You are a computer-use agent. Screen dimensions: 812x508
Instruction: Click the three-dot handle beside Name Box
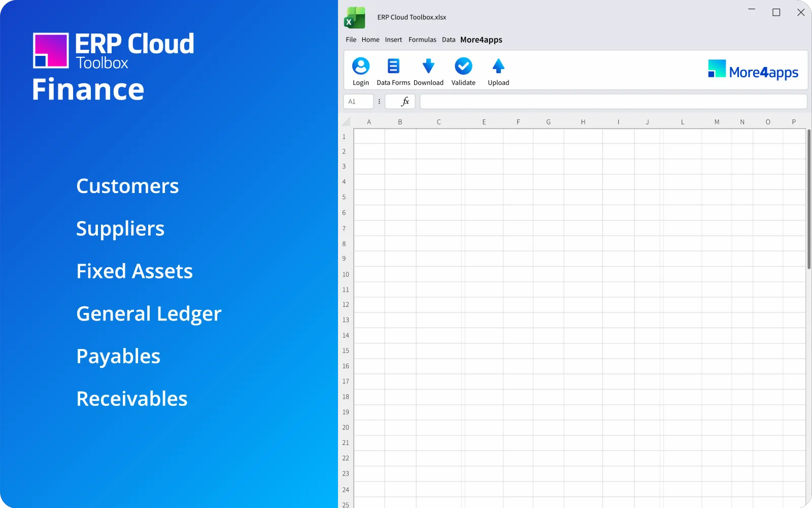tap(379, 102)
